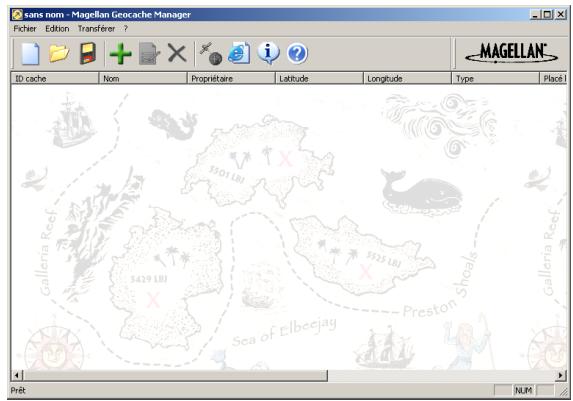Open the web browser globe icon
The width and height of the screenshot is (573, 401).
coord(239,53)
